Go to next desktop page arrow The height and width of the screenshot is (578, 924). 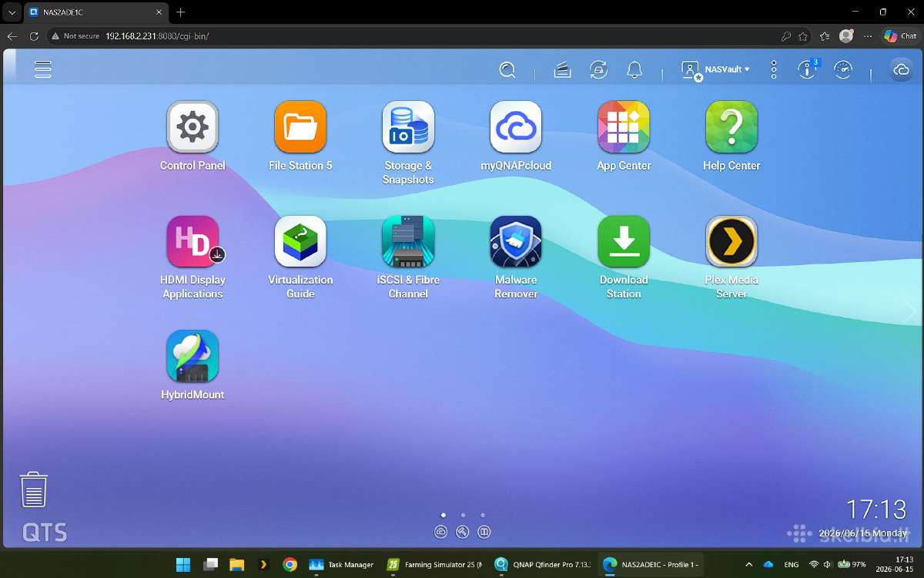[x=910, y=311]
